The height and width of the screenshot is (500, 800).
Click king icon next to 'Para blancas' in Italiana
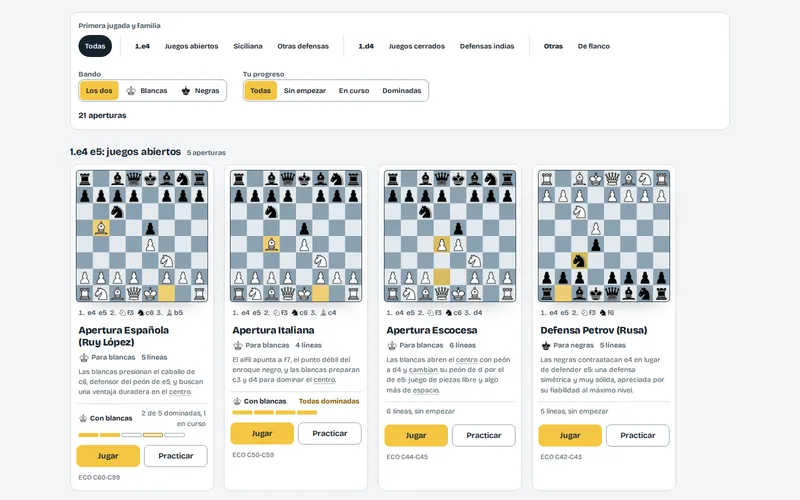(x=238, y=345)
